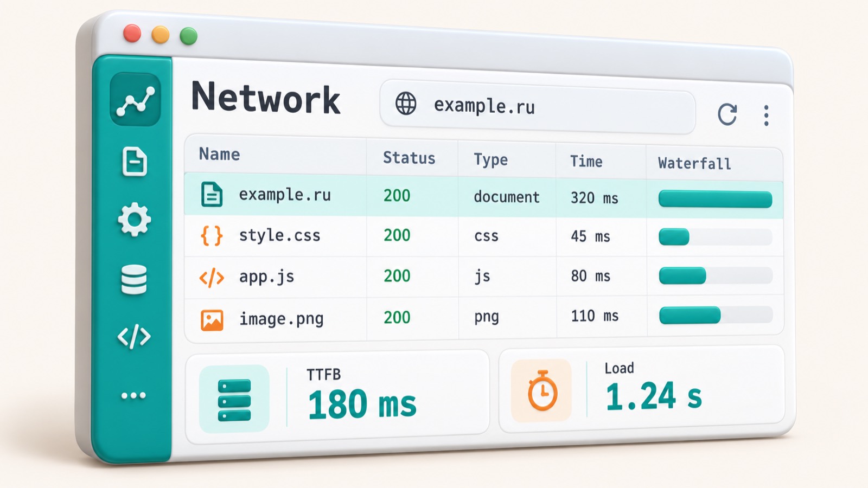Sort by the Status column header

pos(409,158)
